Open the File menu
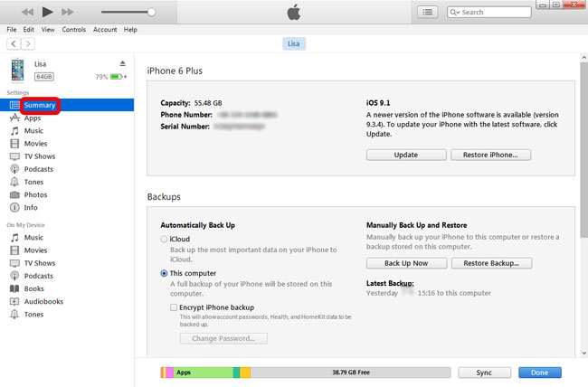Viewport: 588px width, 387px height. coord(12,29)
